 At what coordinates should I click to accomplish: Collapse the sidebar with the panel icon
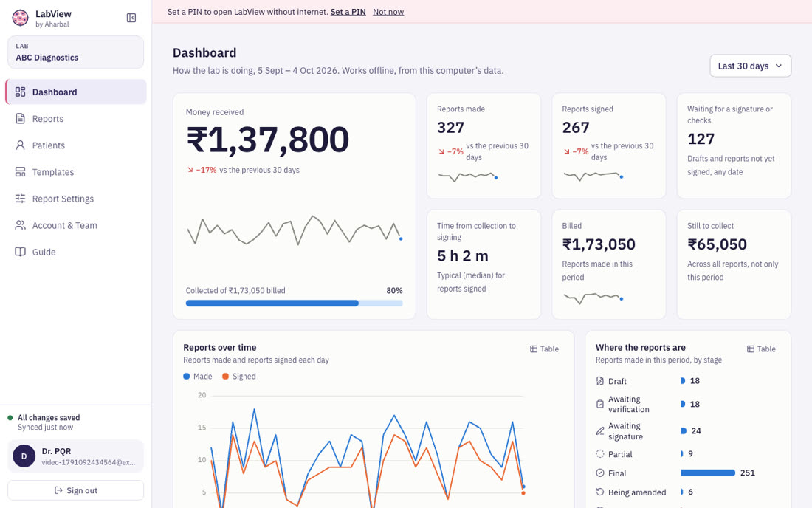pyautogui.click(x=131, y=18)
